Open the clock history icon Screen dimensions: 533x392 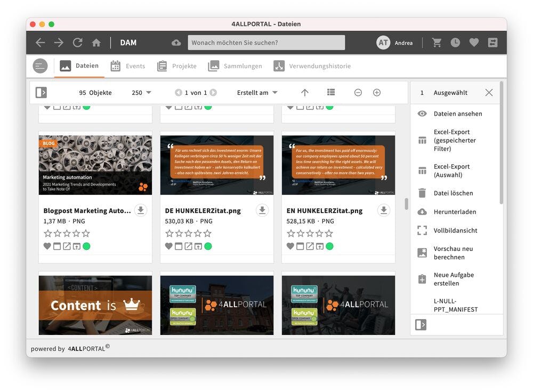455,43
